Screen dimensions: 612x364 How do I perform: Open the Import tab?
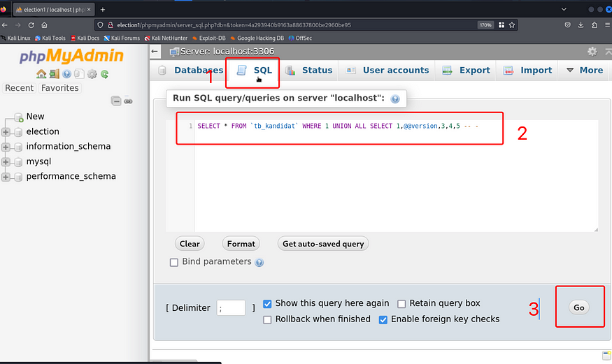click(527, 70)
